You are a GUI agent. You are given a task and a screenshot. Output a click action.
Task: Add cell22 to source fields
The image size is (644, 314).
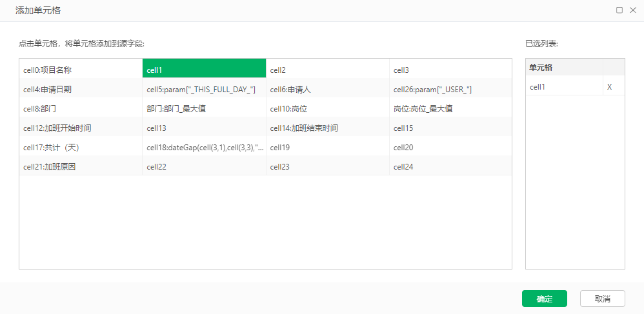pos(204,166)
